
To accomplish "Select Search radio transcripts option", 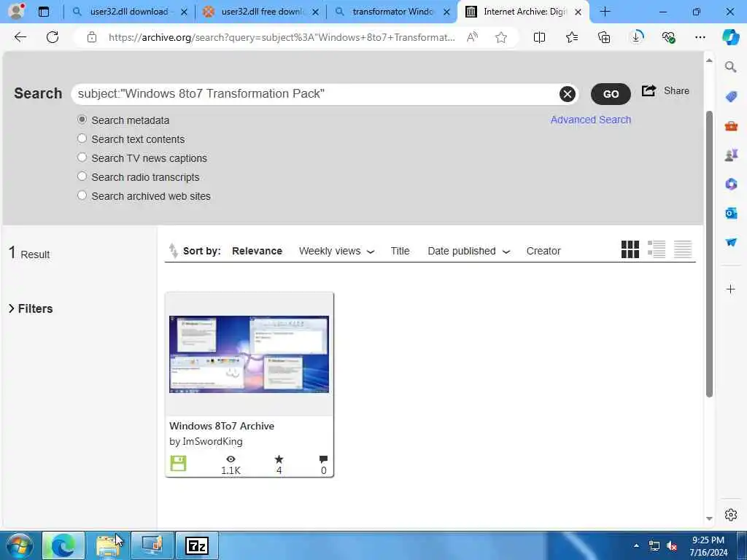I will 82,176.
